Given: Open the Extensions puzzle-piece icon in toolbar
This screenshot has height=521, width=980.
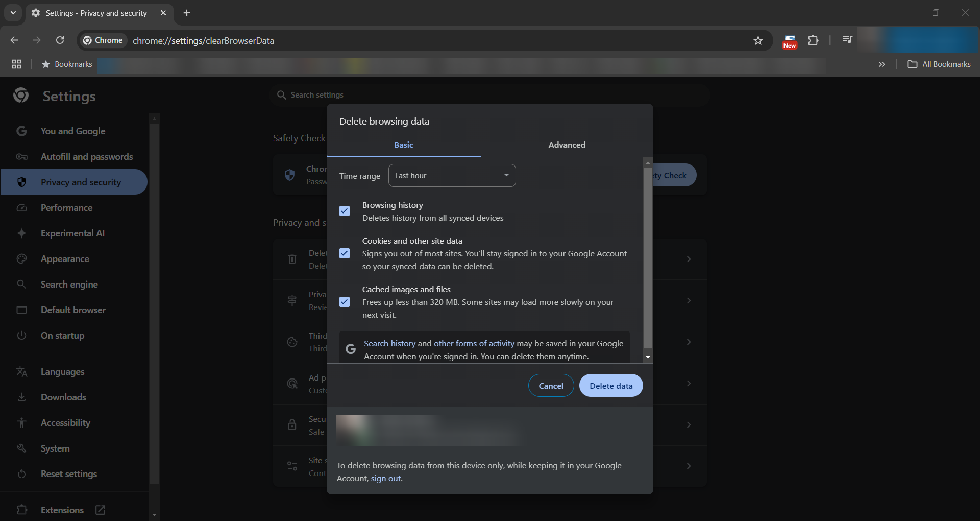Looking at the screenshot, I should click(x=813, y=40).
